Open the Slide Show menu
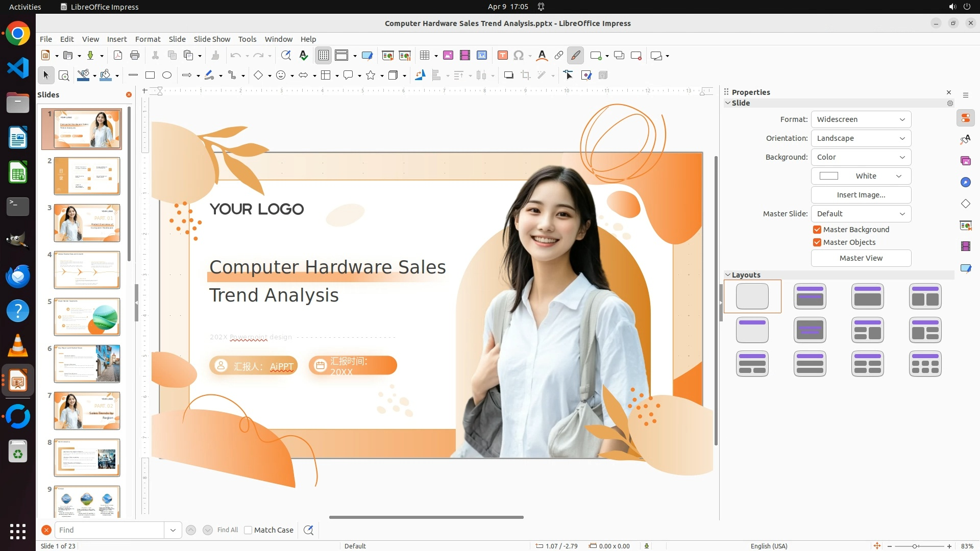Screen dimensions: 980x551 click(x=211, y=39)
